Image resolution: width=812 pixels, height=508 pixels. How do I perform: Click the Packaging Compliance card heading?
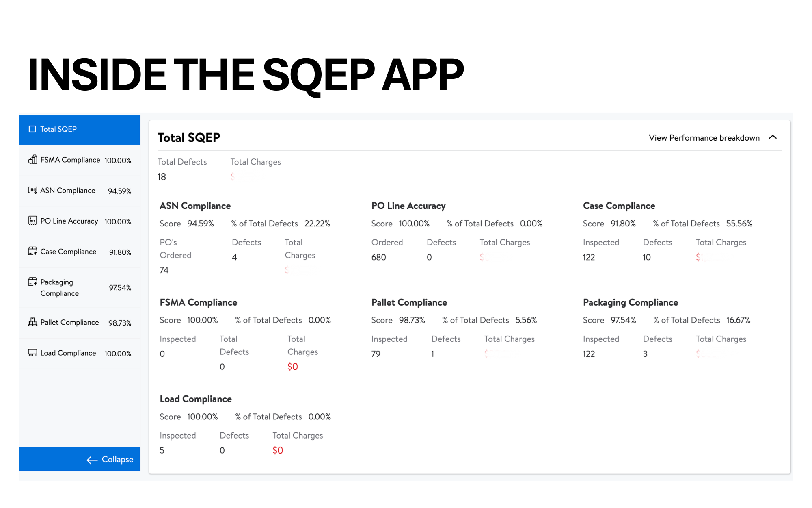pos(630,303)
